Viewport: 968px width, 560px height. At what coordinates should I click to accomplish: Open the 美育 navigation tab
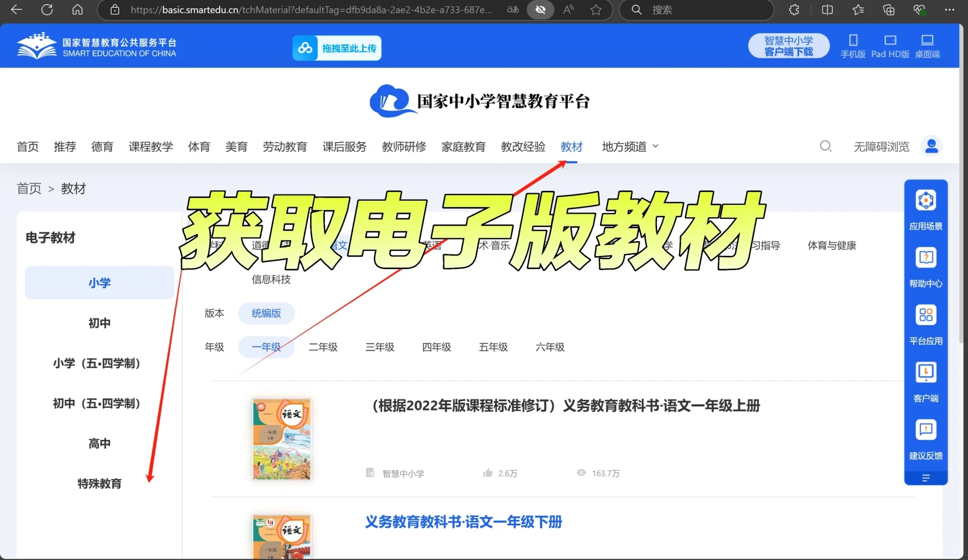click(x=237, y=147)
